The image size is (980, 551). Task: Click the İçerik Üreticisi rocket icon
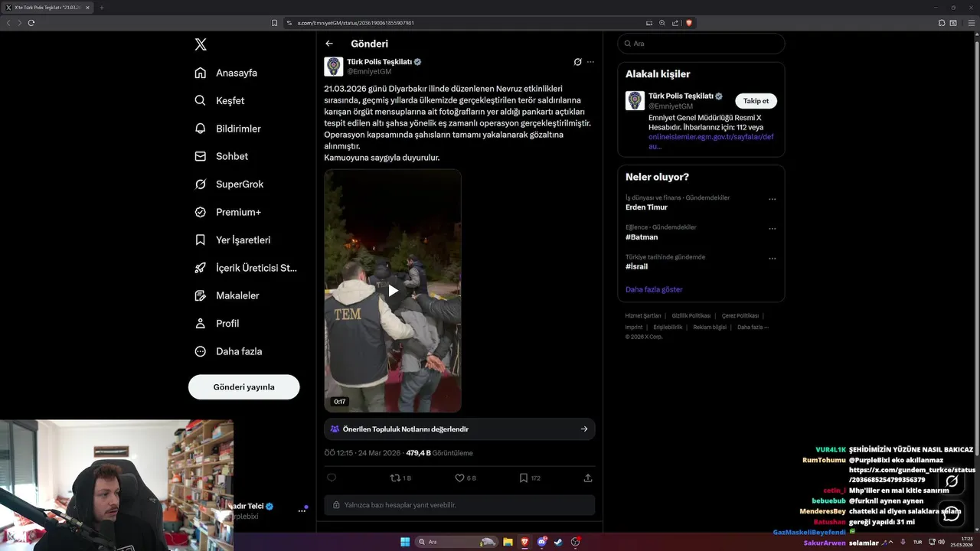tap(201, 268)
